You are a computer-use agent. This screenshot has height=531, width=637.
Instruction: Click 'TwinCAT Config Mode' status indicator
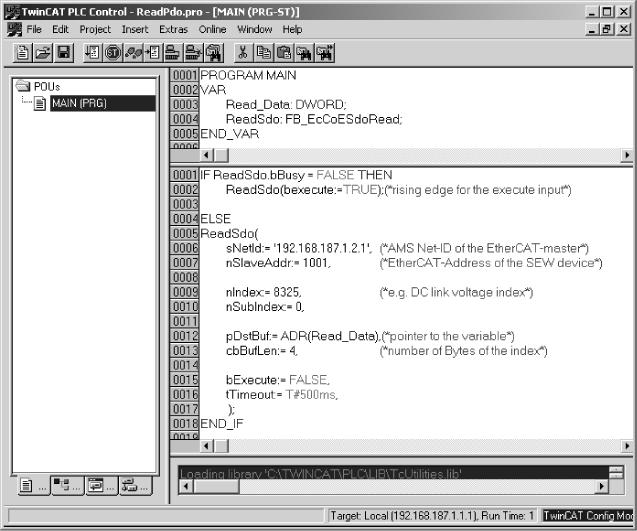click(x=588, y=516)
